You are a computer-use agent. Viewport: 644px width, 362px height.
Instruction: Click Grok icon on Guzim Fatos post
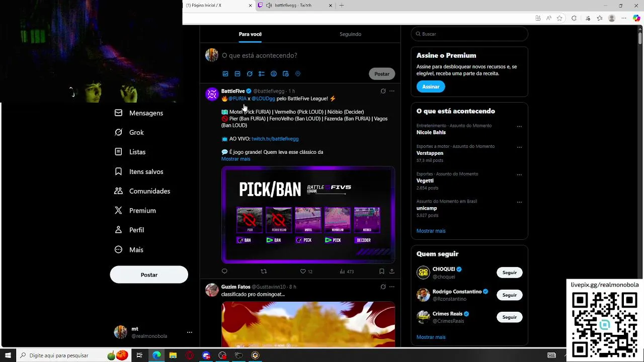[x=383, y=287]
